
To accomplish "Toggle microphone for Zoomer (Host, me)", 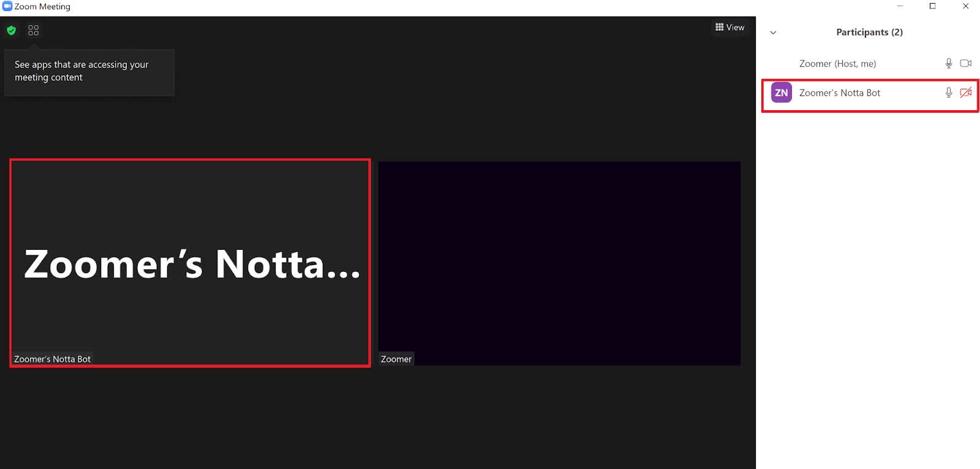I will pos(949,63).
